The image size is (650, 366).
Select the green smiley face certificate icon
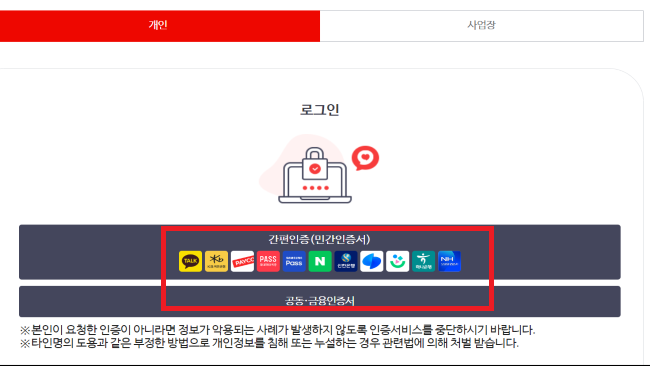point(397,261)
